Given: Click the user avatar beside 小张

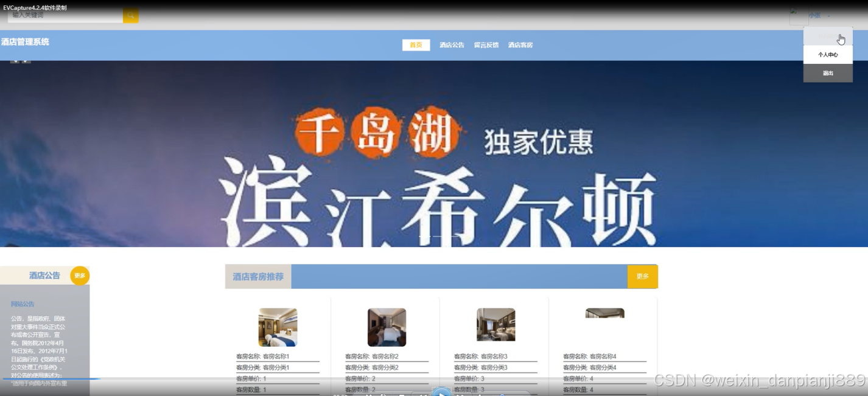Looking at the screenshot, I should (x=799, y=16).
